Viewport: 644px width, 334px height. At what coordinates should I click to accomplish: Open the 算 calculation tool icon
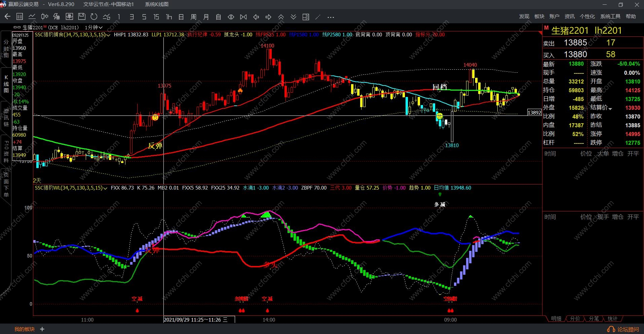pyautogui.click(x=56, y=17)
